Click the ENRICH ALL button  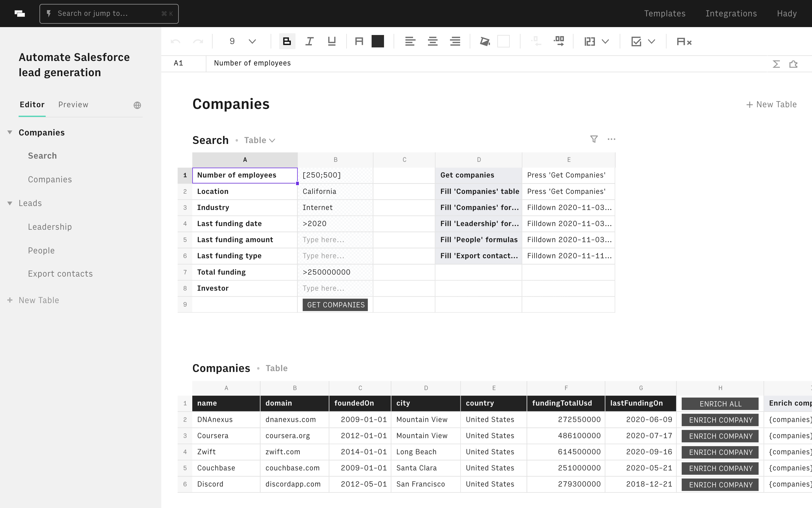pyautogui.click(x=720, y=404)
